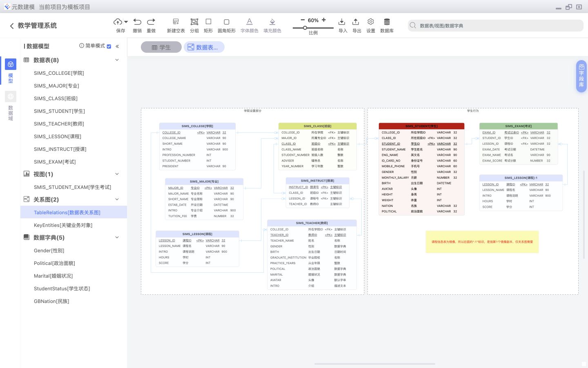Image resolution: width=588 pixels, height=368 pixels.
Task: Collapse the 数据表(8) section
Action: click(117, 60)
